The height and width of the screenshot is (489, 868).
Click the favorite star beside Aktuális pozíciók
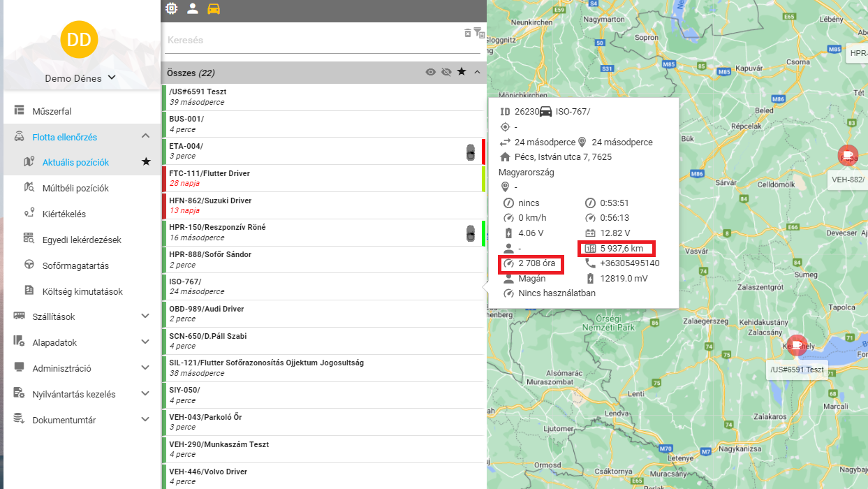[146, 162]
